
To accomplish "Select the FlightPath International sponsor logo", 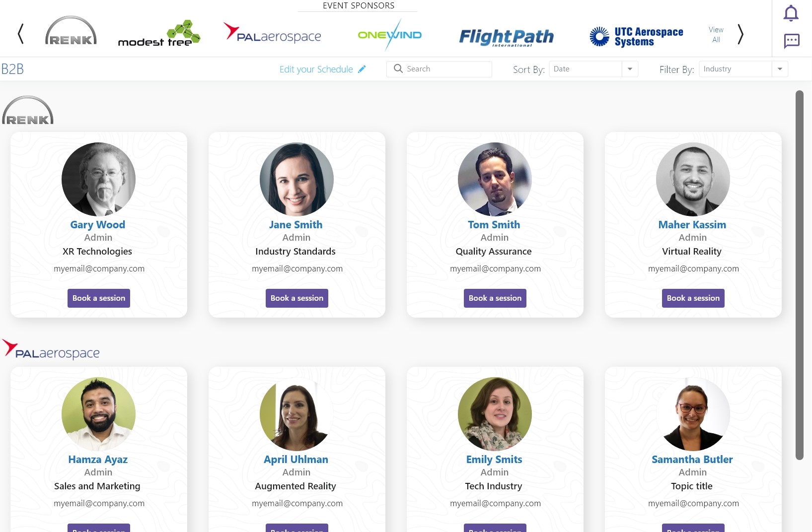I will point(506,37).
